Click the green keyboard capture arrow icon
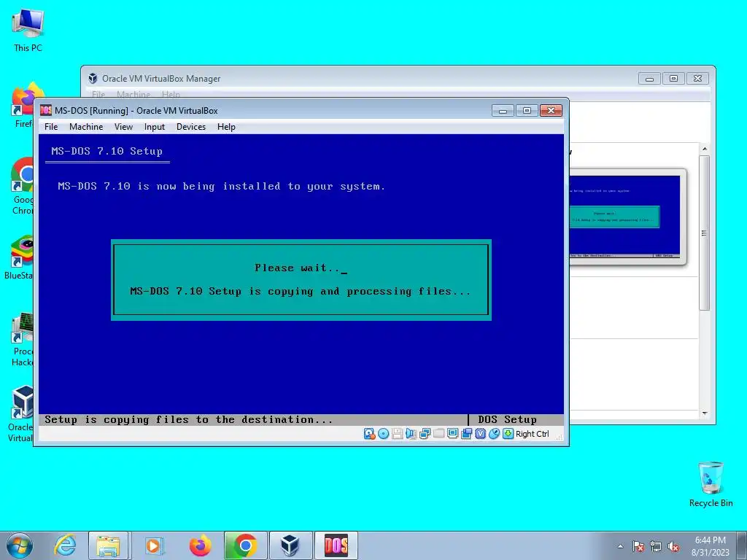The image size is (747, 560). pyautogui.click(x=508, y=434)
